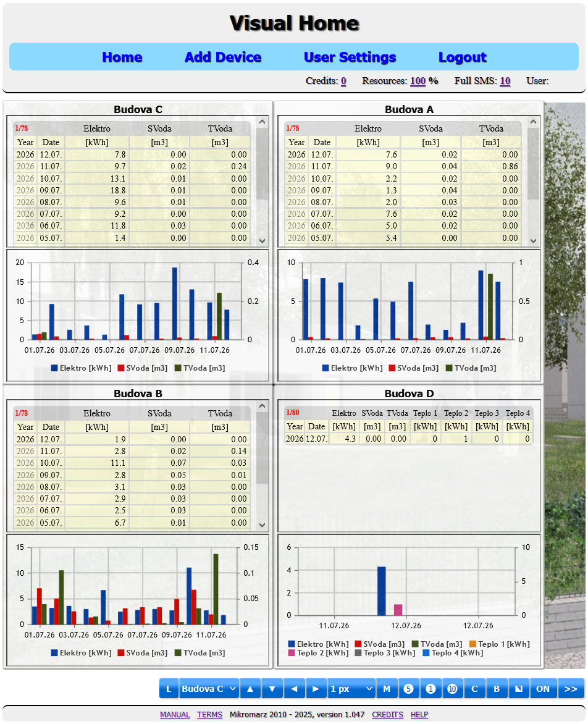The height and width of the screenshot is (724, 588).
Task: Expand toolbar with the >> button
Action: pos(571,688)
